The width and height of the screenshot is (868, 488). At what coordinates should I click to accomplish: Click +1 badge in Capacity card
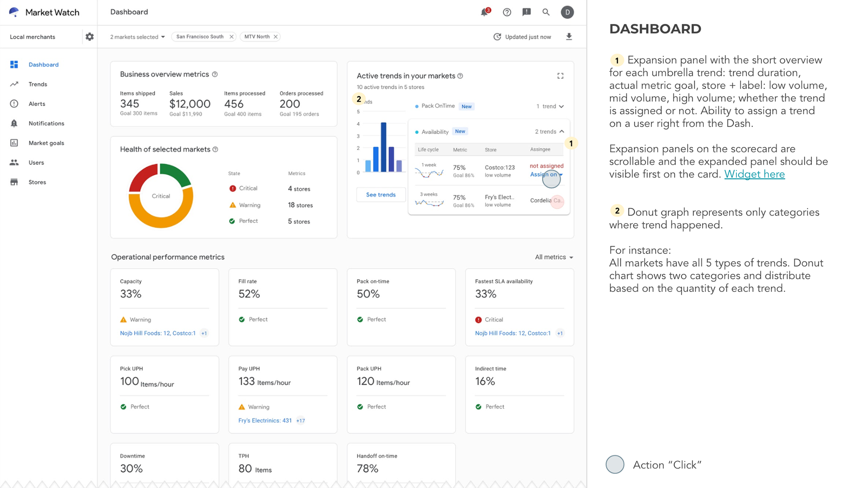point(204,333)
